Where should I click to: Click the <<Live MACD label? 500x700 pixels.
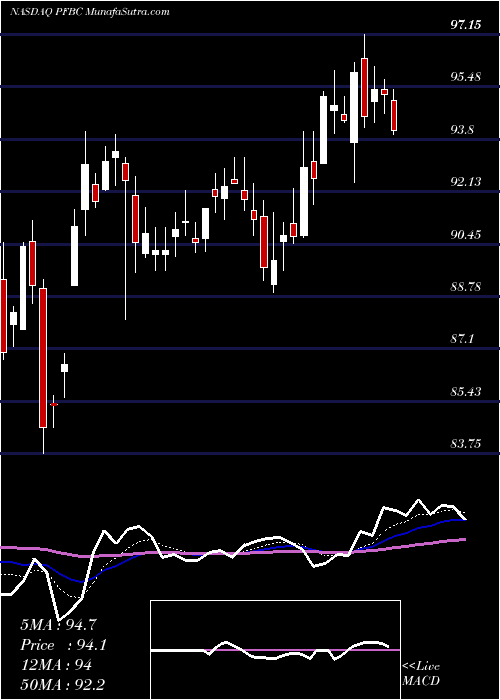coord(421,674)
